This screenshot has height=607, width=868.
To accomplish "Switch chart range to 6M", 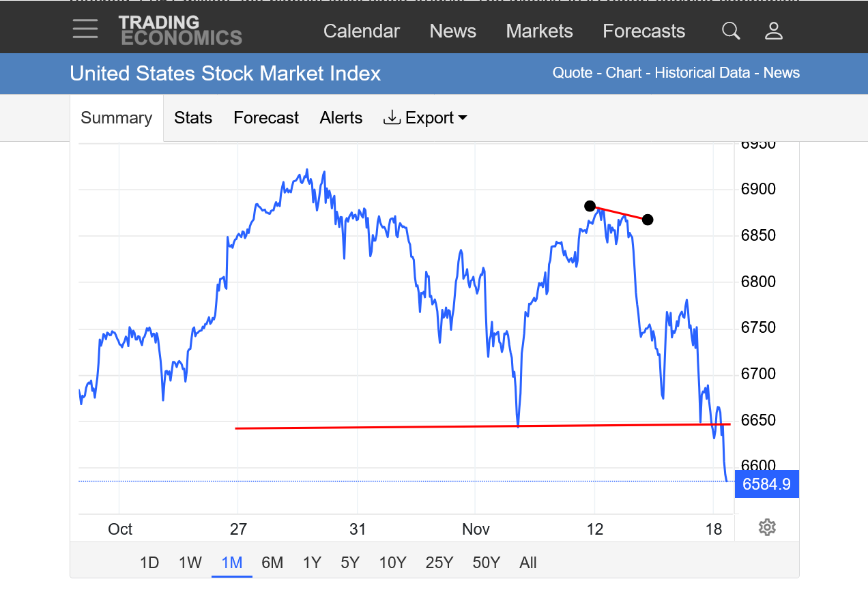I will (x=272, y=563).
